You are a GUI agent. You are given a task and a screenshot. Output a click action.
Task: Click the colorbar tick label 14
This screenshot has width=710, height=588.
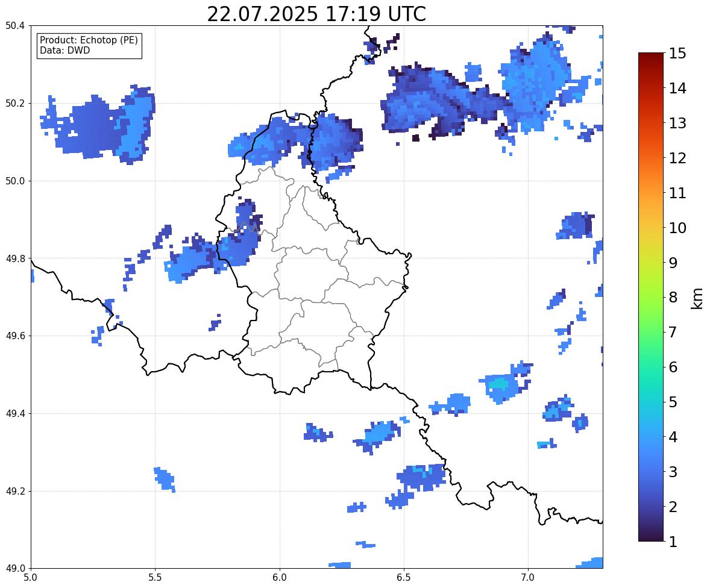pyautogui.click(x=677, y=89)
